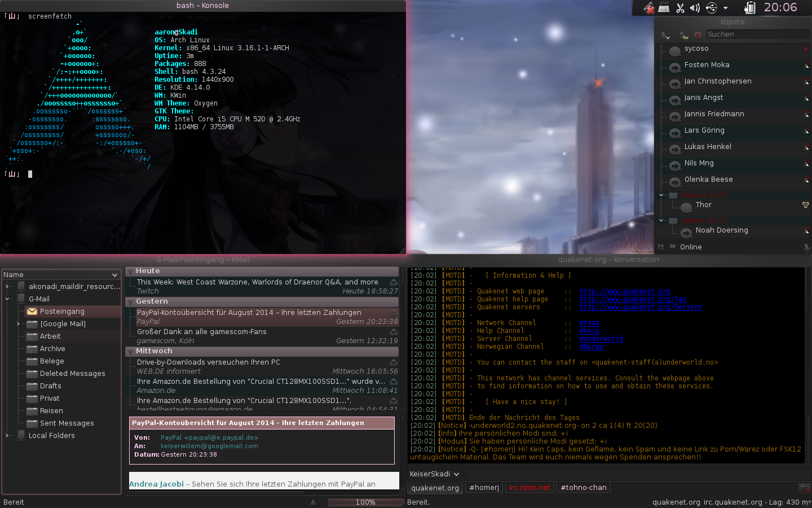This screenshot has height=508, width=812.
Task: Click Nils Mng contact status icon
Action: 674,166
